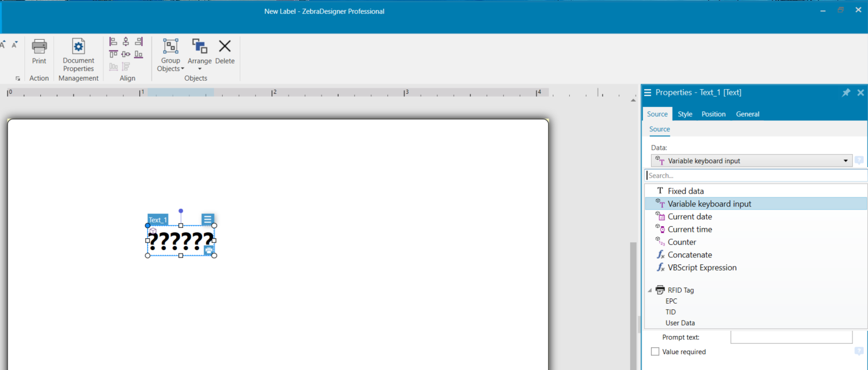Center objects vertically in Align group
868x370 pixels.
coord(126,41)
